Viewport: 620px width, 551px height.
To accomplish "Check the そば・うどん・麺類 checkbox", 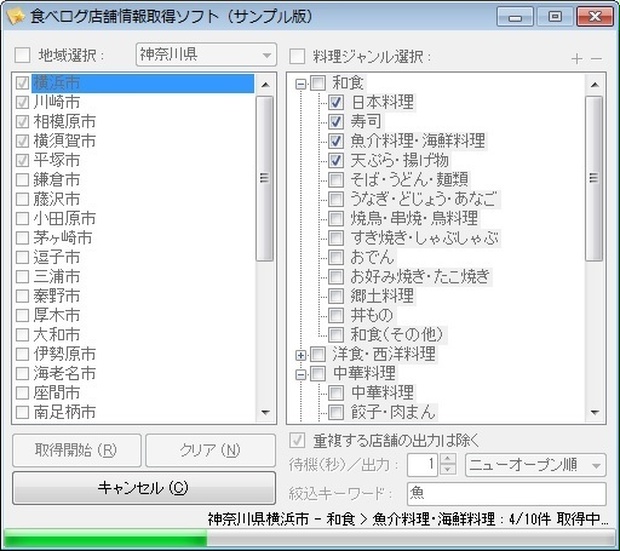I will coord(336,180).
